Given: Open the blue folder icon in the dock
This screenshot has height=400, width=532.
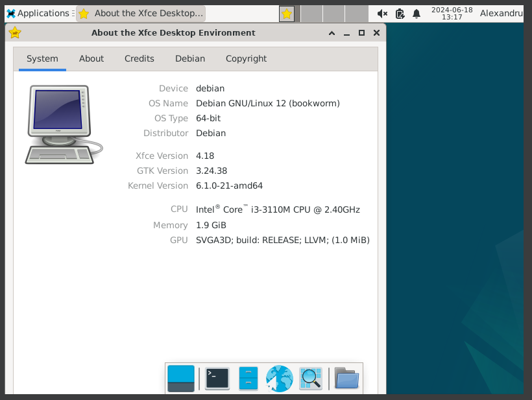Looking at the screenshot, I should click(x=346, y=379).
